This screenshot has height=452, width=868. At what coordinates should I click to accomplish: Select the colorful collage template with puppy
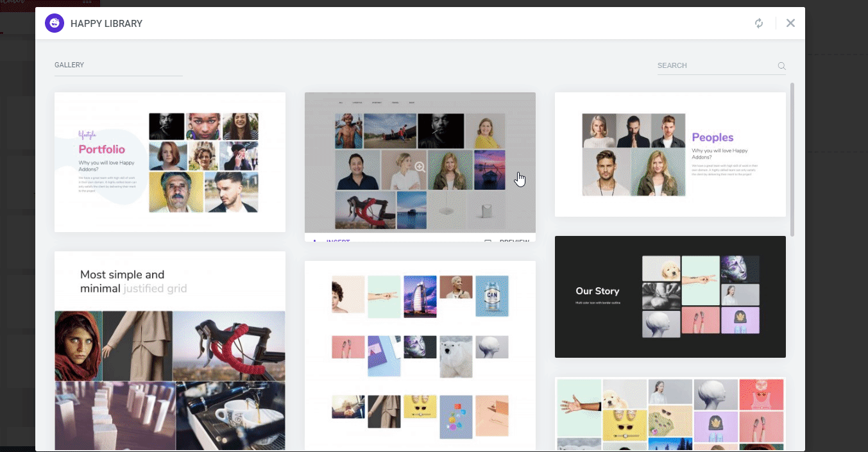pos(670,414)
